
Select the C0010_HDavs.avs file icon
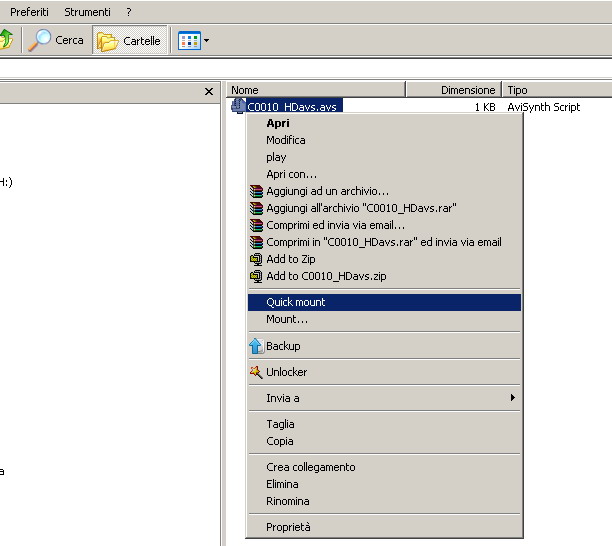tap(238, 106)
